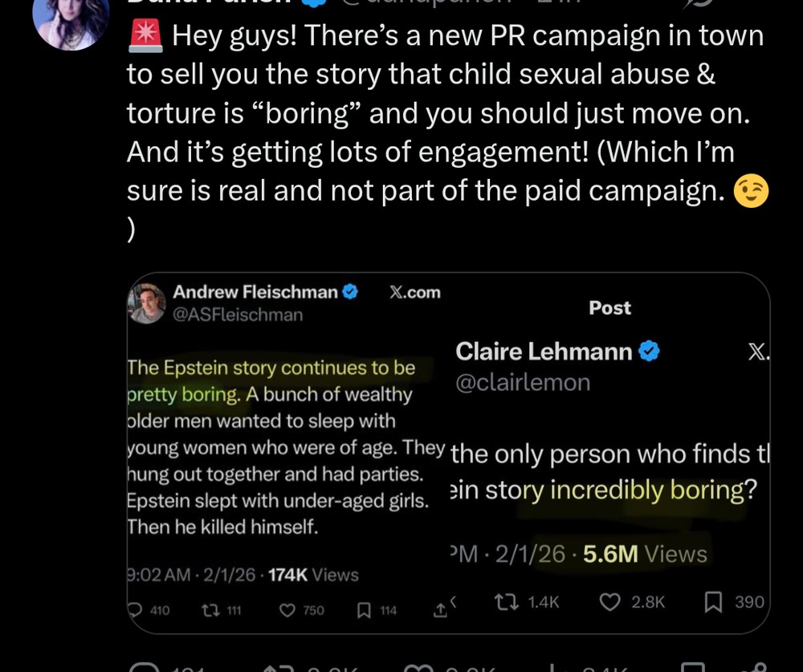This screenshot has width=803, height=672.
Task: Like the Fleischman post with 750 likes
Action: click(287, 610)
